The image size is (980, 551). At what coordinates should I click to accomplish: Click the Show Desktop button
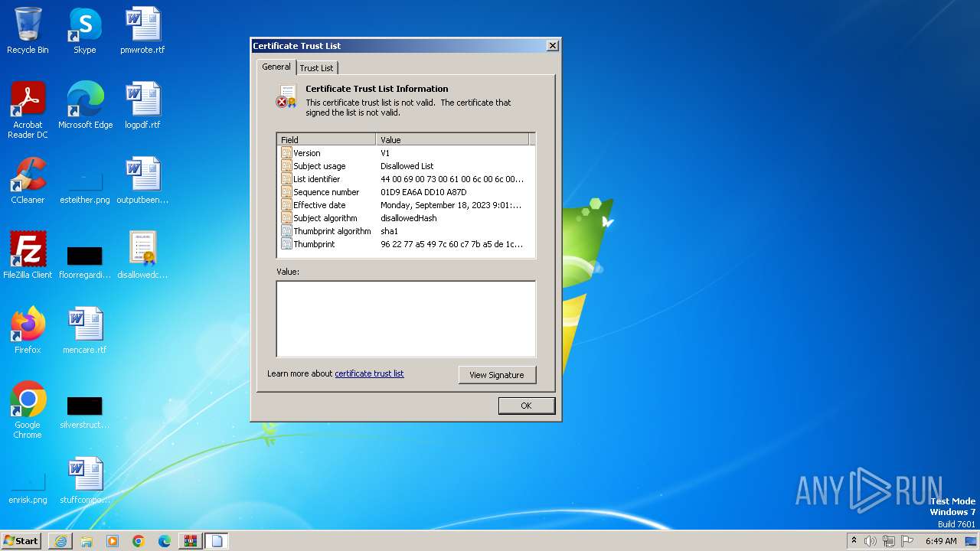pos(972,541)
